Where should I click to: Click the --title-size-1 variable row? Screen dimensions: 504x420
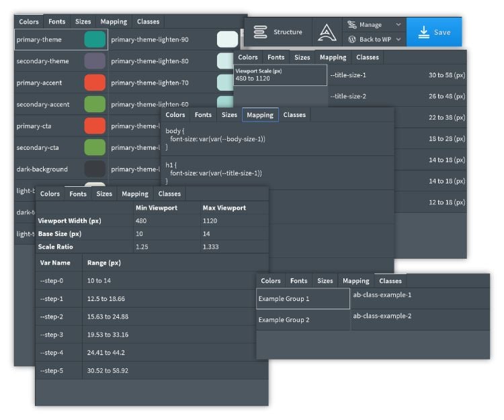(x=398, y=75)
